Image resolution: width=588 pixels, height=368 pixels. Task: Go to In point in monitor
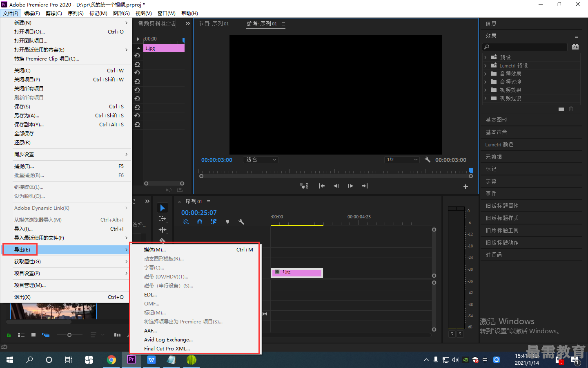[322, 186]
